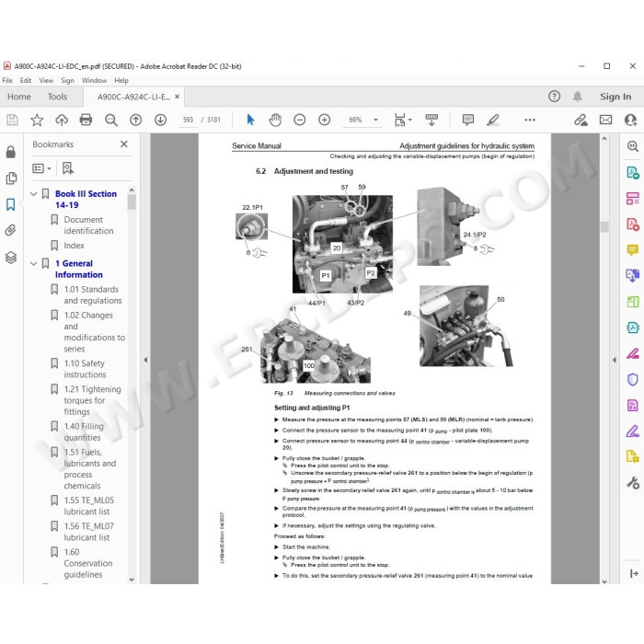
Task: Open the Export PDF tool in right pane
Action: [633, 173]
